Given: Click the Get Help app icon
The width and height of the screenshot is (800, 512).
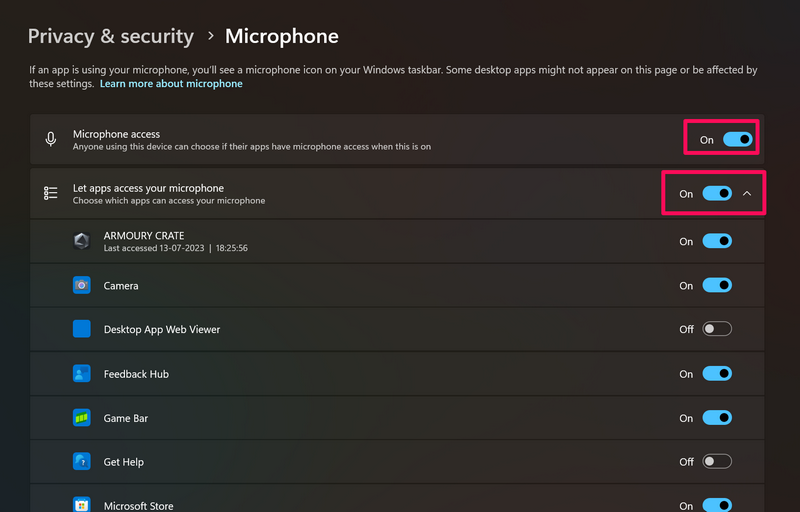Looking at the screenshot, I should point(82,461).
